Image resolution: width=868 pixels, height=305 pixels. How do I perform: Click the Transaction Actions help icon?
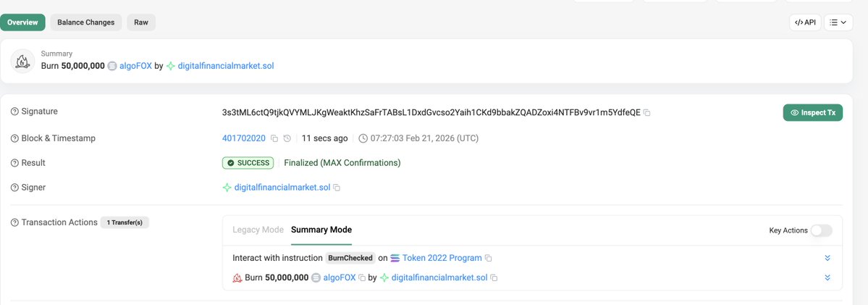tap(15, 222)
